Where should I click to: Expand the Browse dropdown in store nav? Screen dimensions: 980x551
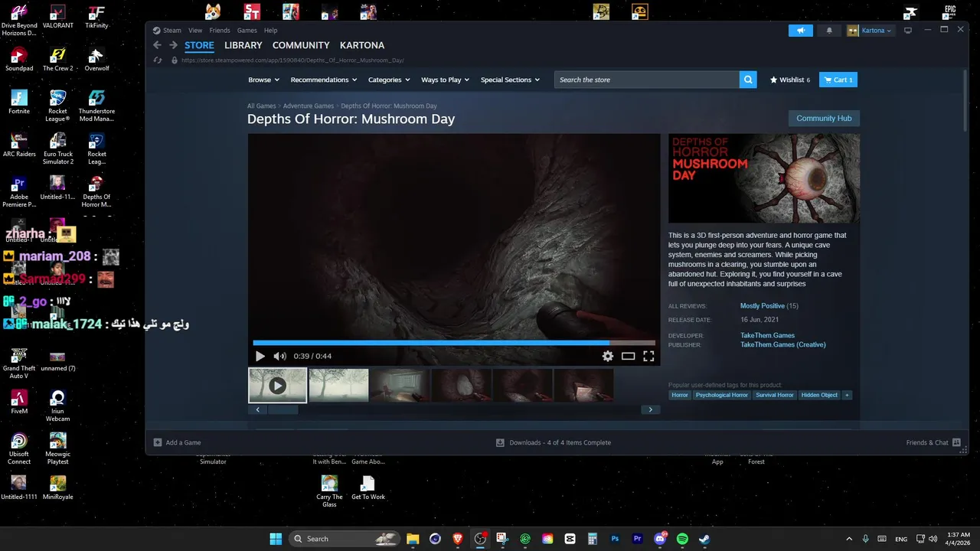[265, 80]
